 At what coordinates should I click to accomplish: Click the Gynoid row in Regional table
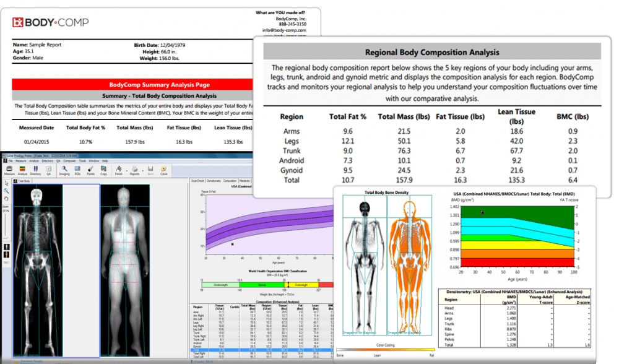(x=432, y=170)
